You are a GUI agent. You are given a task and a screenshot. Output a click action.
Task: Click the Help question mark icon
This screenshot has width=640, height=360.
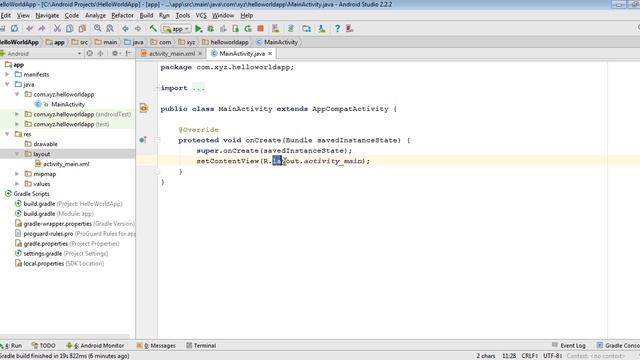pos(337,29)
